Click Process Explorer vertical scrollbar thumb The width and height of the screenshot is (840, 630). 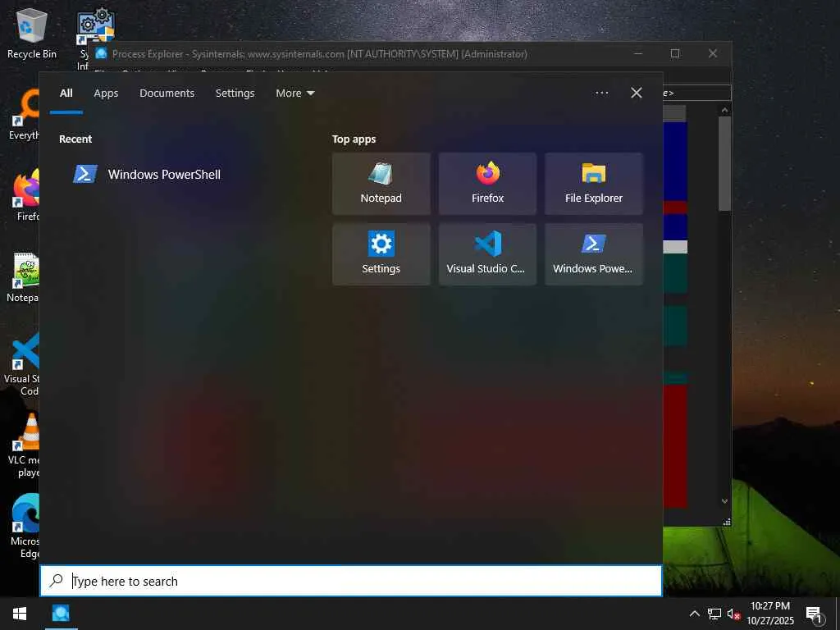(x=724, y=163)
